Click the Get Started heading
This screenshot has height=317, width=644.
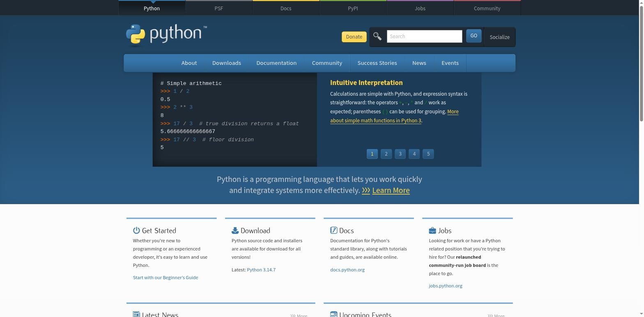(159, 231)
